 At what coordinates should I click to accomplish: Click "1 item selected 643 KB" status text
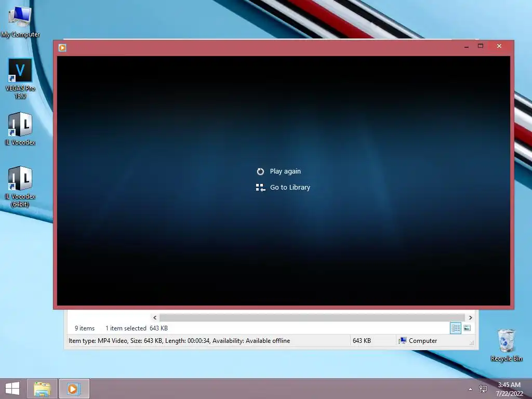point(137,328)
